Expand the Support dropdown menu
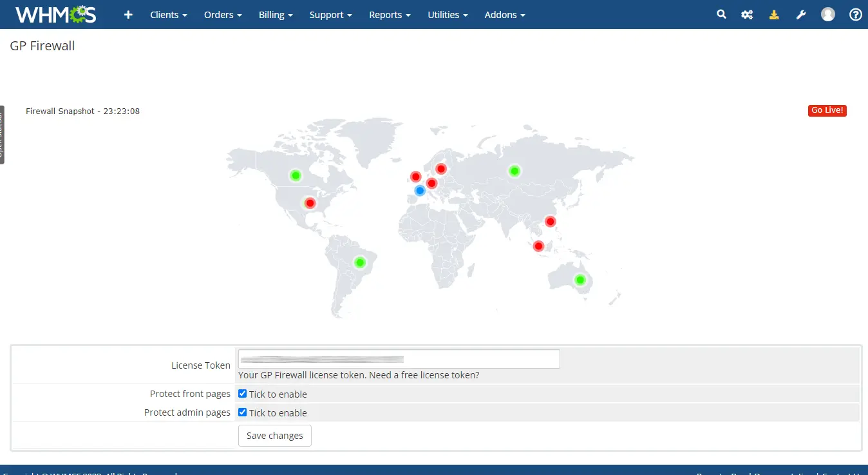This screenshot has width=868, height=475. tap(330, 15)
